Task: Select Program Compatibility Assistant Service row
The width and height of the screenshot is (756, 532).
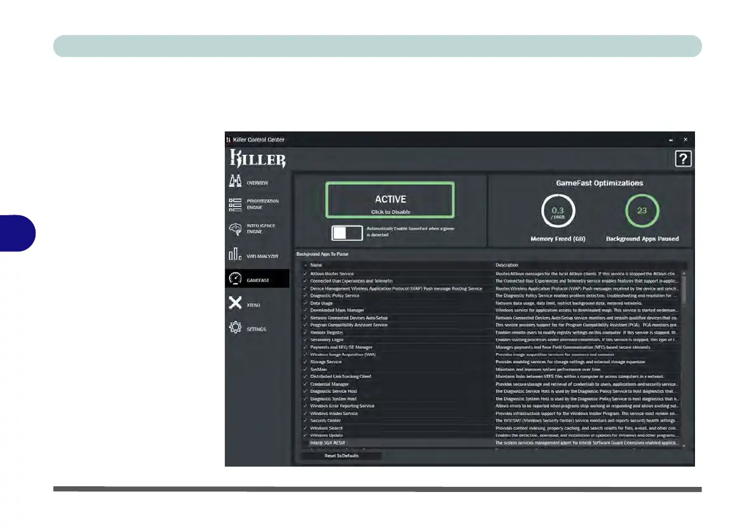Action: click(x=491, y=325)
